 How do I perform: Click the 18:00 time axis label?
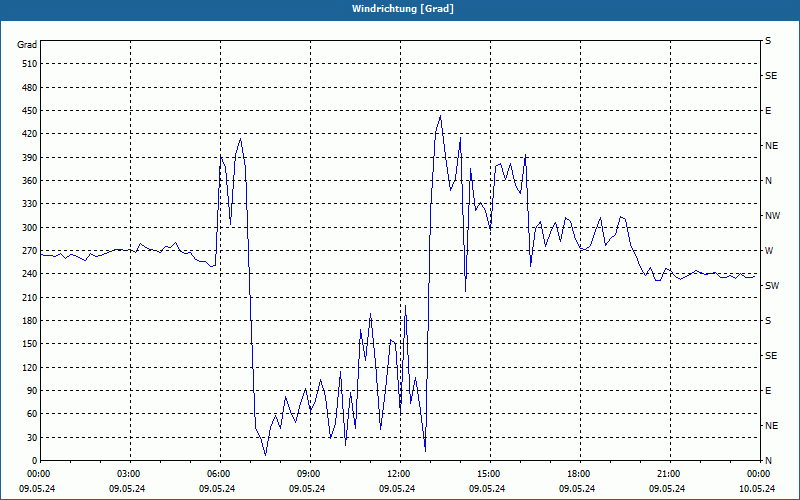(579, 474)
